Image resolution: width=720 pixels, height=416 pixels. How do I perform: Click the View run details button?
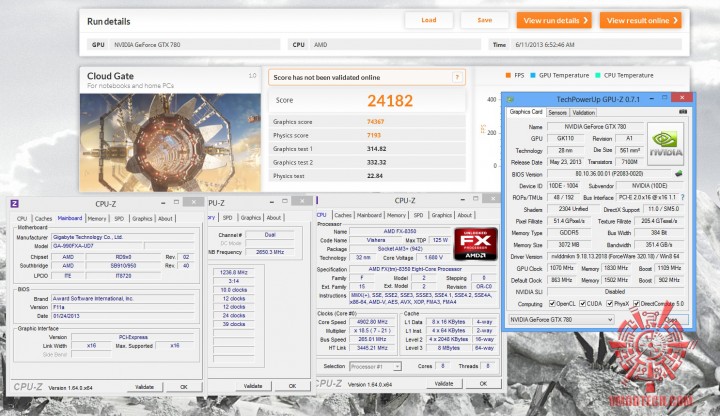[554, 20]
